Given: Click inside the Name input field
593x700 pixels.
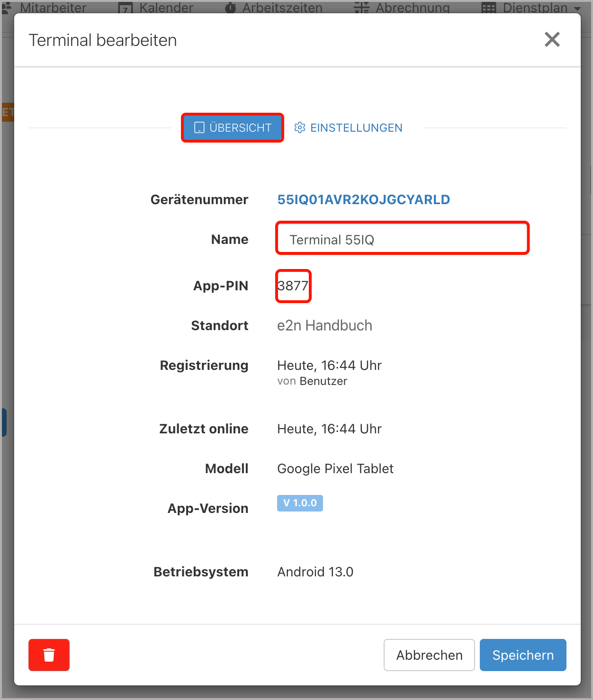Looking at the screenshot, I should pos(402,239).
